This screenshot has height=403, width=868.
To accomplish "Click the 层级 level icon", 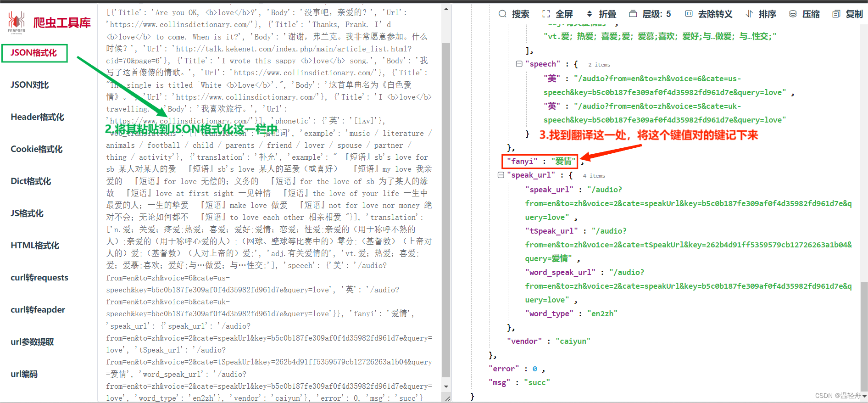I will click(633, 14).
